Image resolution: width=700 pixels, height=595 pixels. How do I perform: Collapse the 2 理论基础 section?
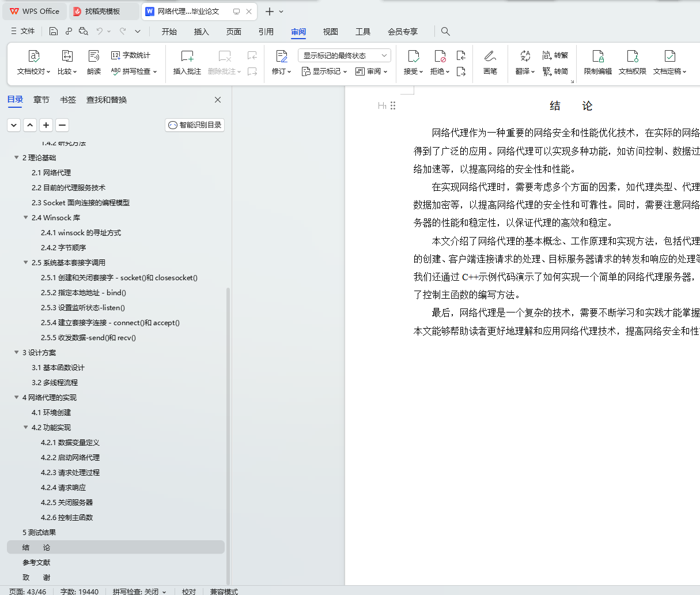17,157
